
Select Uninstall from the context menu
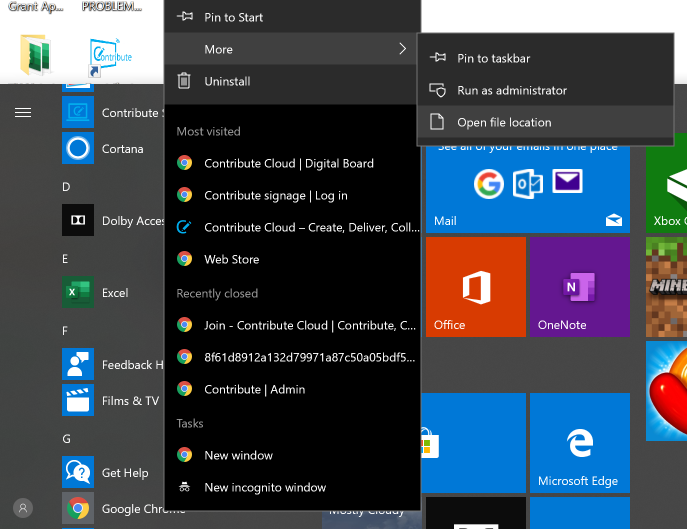coord(292,81)
